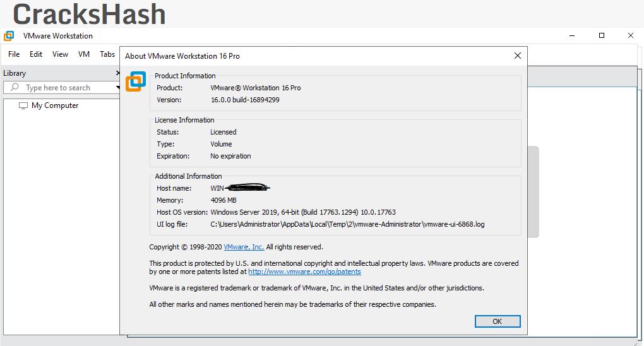Image resolution: width=644 pixels, height=346 pixels.
Task: Click the search magnifier icon in Library
Action: coord(15,88)
